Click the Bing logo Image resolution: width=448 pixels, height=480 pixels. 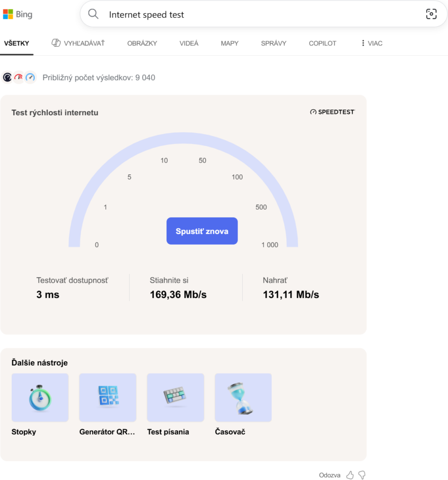tap(18, 15)
